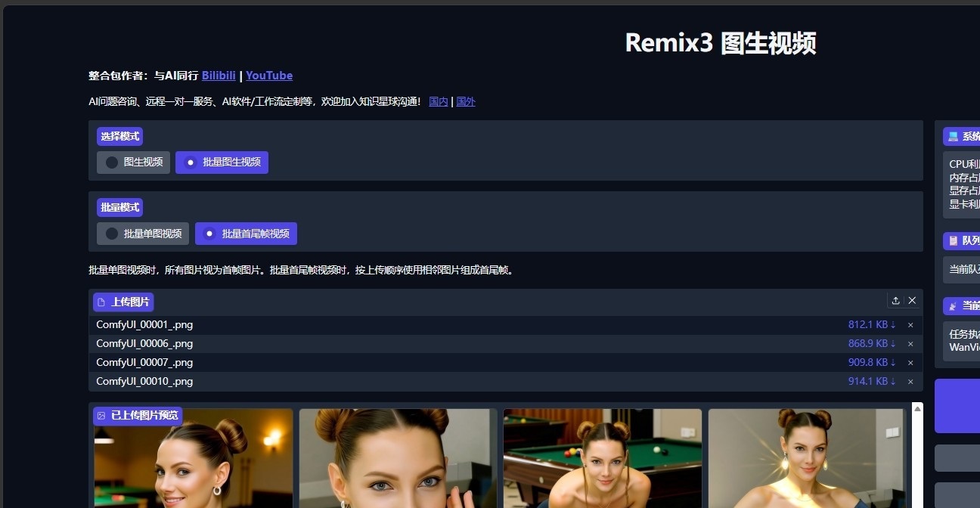Download the 914.1 KB file
This screenshot has width=980, height=508.
click(872, 381)
